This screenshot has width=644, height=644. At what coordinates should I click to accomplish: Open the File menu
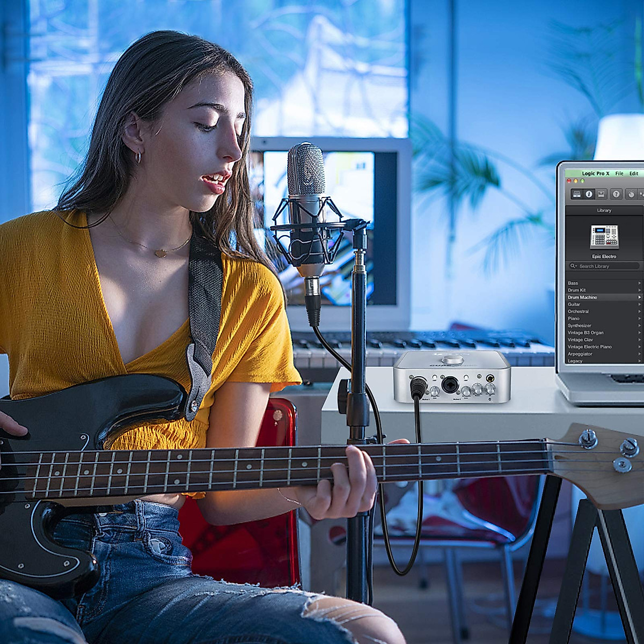click(x=619, y=173)
